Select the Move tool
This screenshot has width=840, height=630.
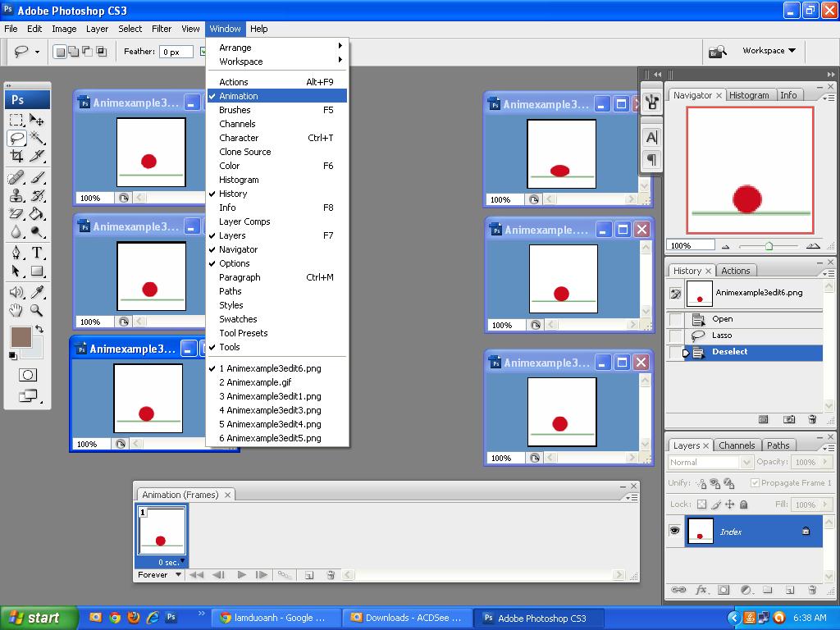(37, 120)
